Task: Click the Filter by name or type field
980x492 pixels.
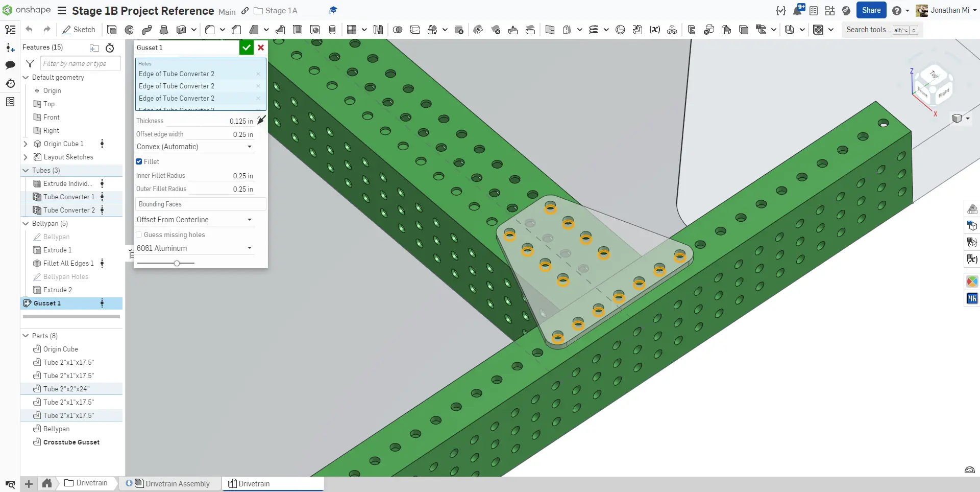Action: (x=80, y=63)
